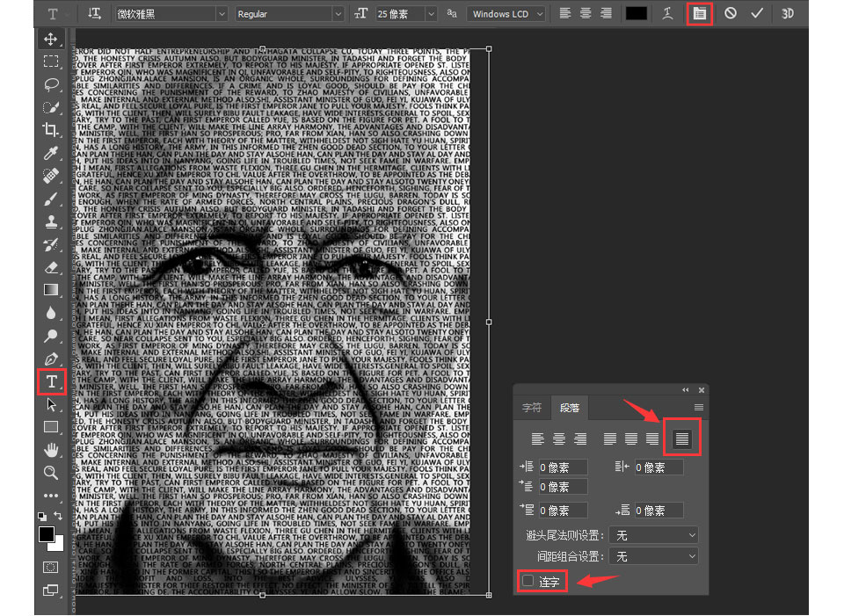This screenshot has height=616, width=844.
Task: Enable the 连字 hyphenate checkbox
Action: 528,581
